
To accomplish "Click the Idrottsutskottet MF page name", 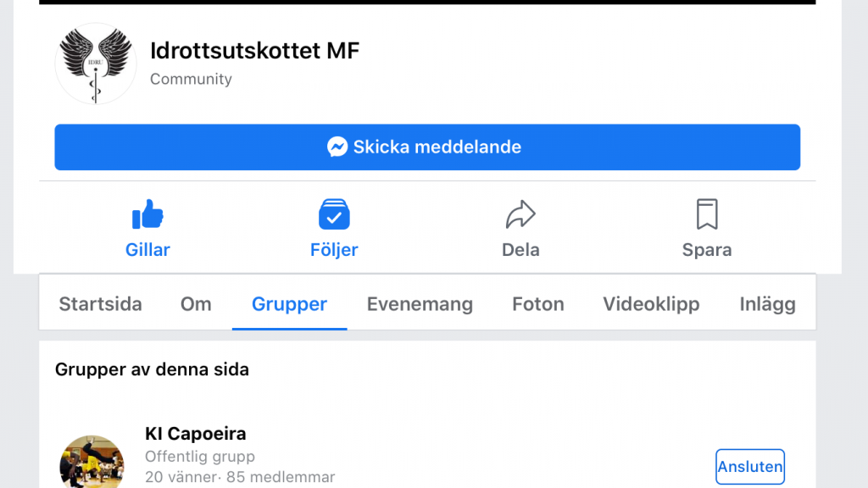I will (254, 50).
